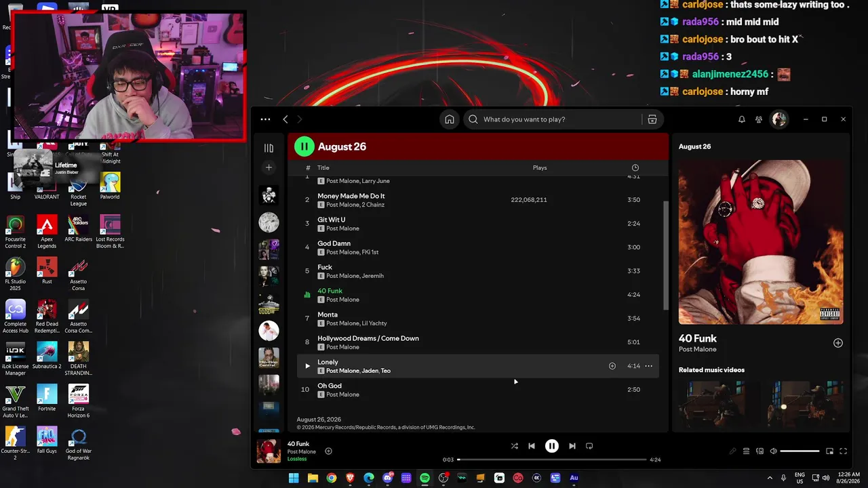This screenshot has height=488, width=868.
Task: Toggle repeat mode
Action: 589,446
